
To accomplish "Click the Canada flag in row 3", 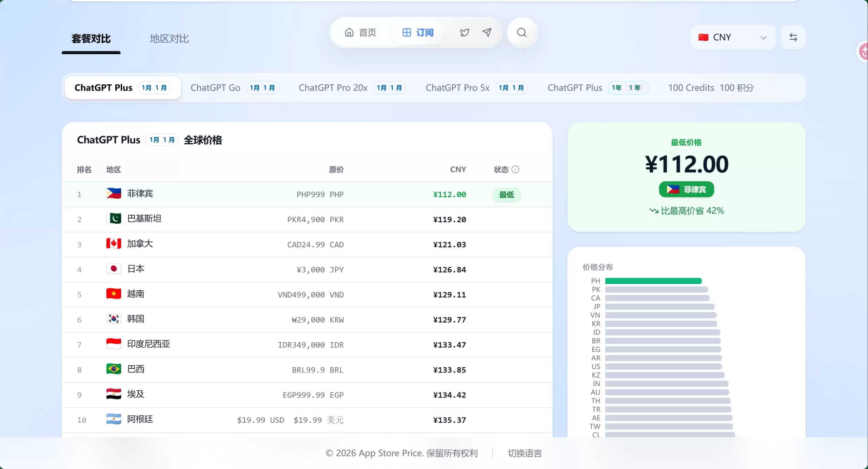I will click(114, 244).
